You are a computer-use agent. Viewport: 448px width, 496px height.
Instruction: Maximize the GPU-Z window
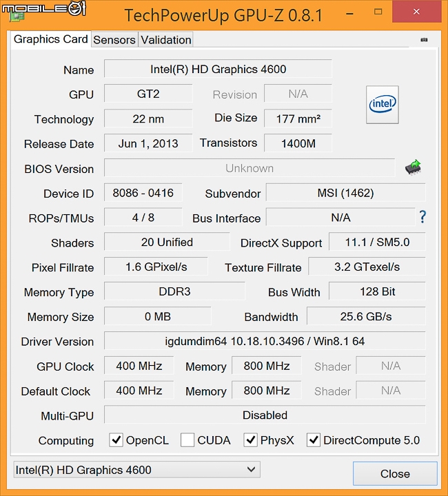pyautogui.click(x=378, y=12)
